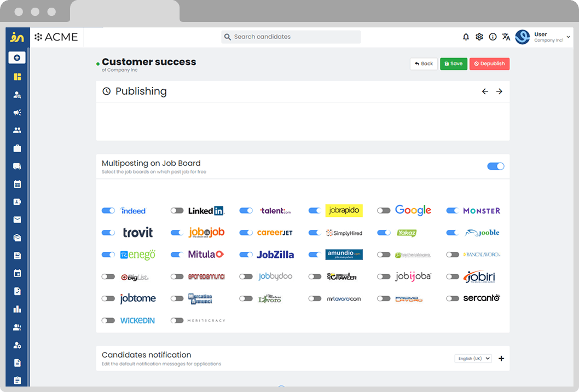Screen dimensions: 579x392
Task: Open the user settings sidebar icon
Action: [x=18, y=345]
